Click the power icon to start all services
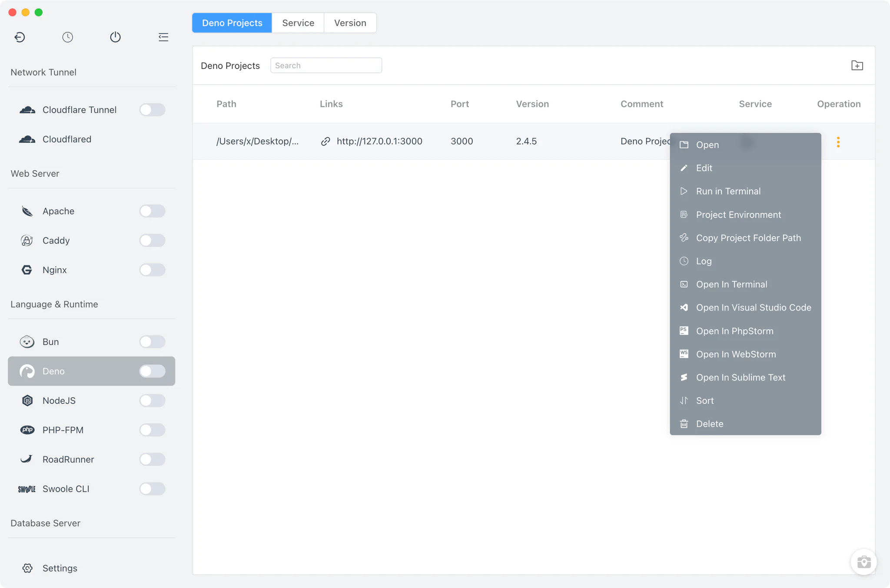The height and width of the screenshot is (588, 890). point(115,37)
